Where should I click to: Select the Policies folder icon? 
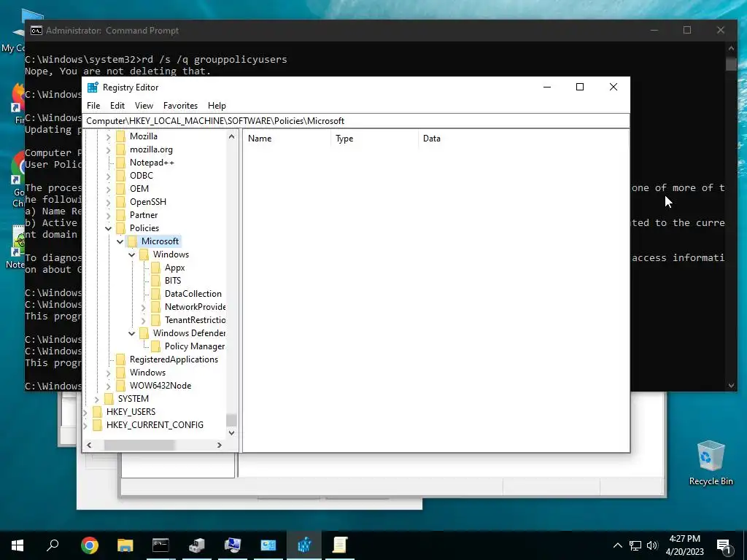coord(121,228)
